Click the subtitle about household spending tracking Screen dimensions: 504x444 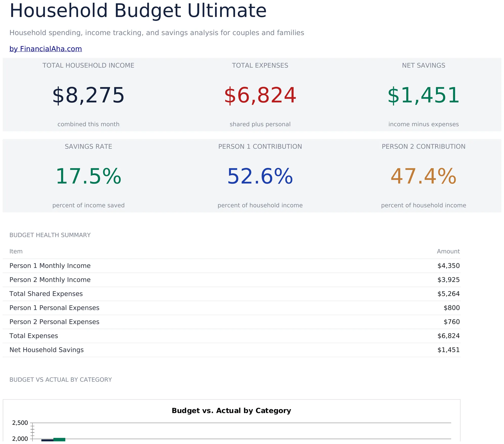(x=157, y=33)
